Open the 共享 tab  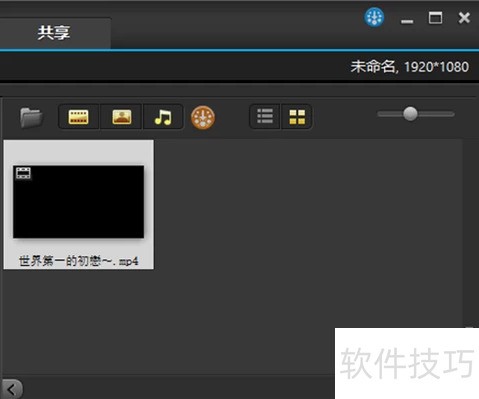(55, 33)
